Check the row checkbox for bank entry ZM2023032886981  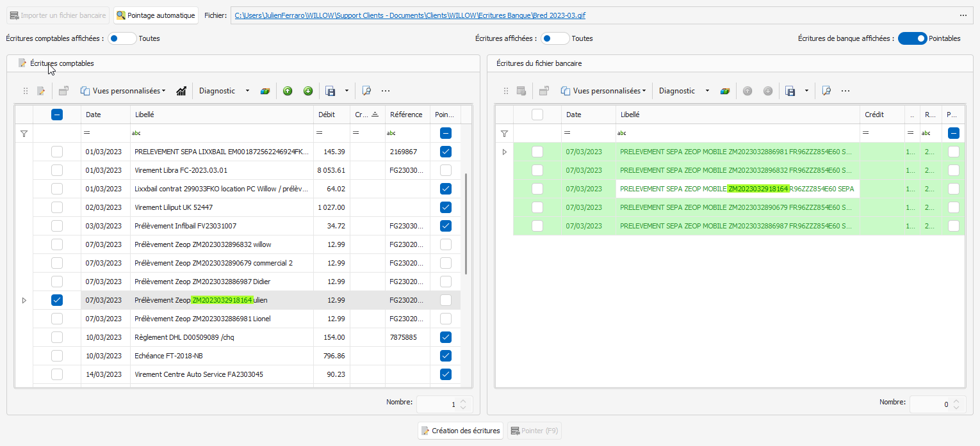tap(537, 152)
